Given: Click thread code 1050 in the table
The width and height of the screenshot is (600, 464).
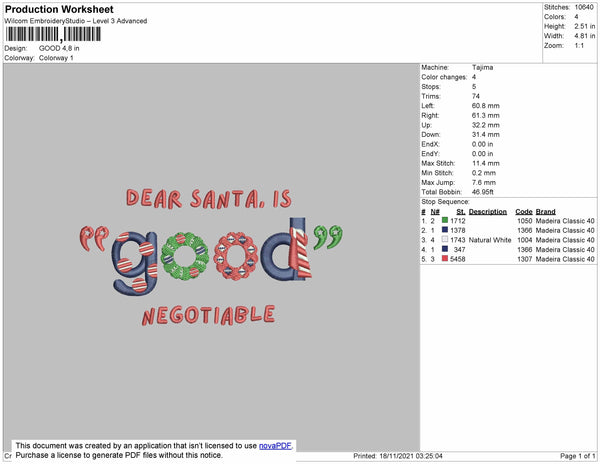Looking at the screenshot, I should [525, 221].
